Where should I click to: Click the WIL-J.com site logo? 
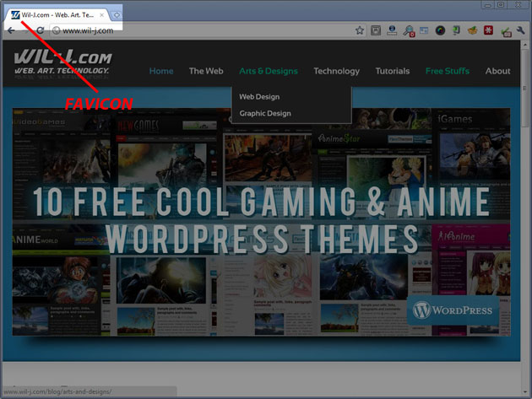[62, 62]
